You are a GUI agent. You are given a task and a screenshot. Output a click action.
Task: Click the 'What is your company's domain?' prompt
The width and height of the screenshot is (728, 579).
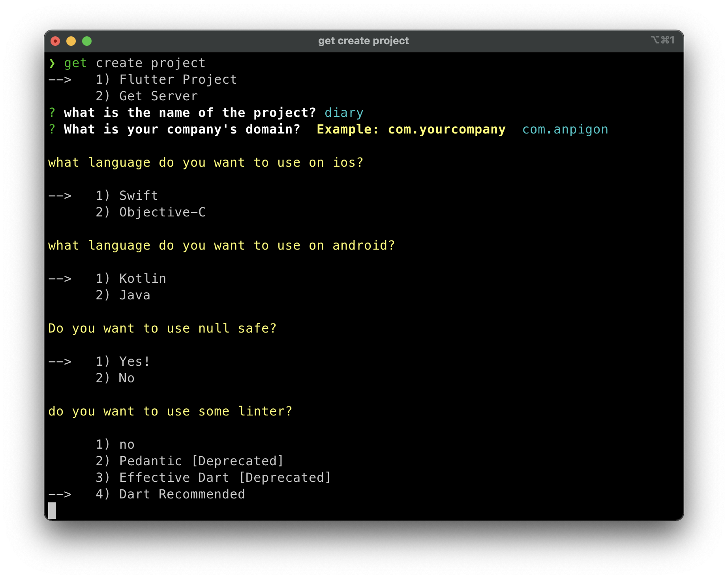[182, 130]
